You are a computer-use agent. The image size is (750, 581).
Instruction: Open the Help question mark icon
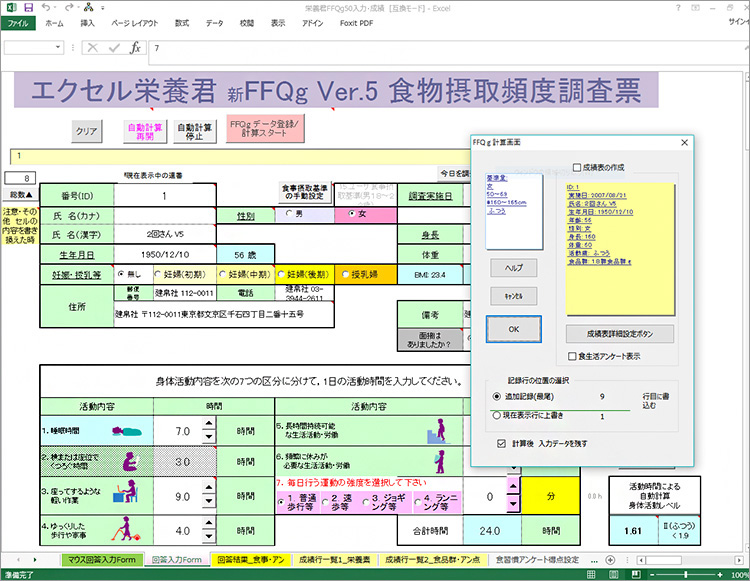point(678,8)
